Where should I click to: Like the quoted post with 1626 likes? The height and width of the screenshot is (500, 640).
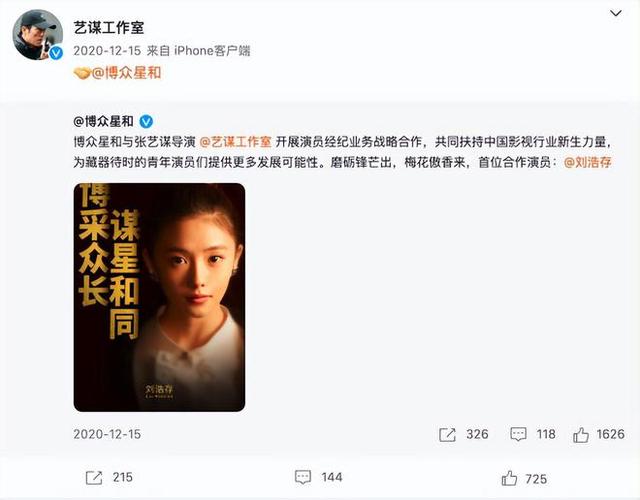pyautogui.click(x=581, y=435)
